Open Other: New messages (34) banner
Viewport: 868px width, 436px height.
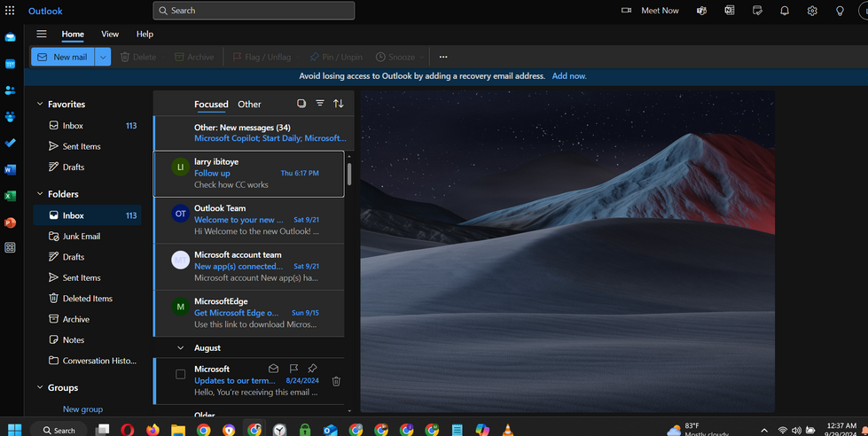tap(254, 133)
